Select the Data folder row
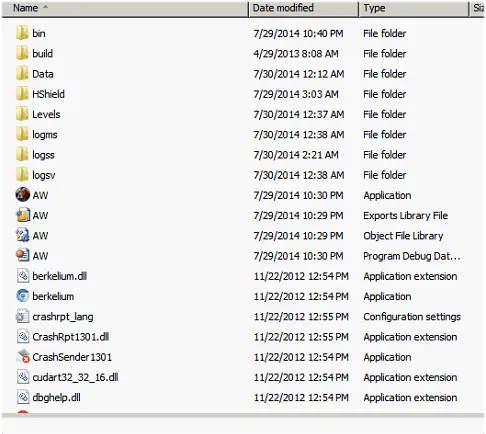 (243, 74)
